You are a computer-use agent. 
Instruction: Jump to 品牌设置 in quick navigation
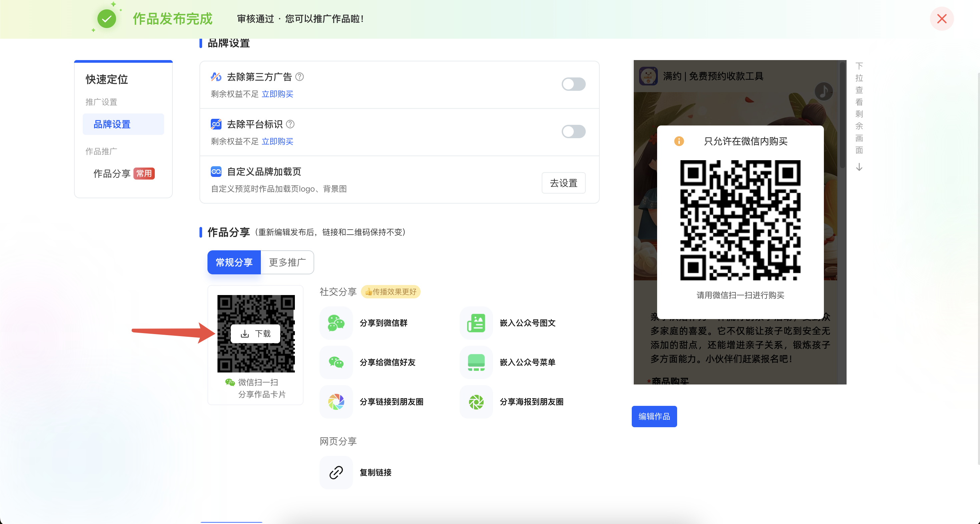pyautogui.click(x=112, y=124)
